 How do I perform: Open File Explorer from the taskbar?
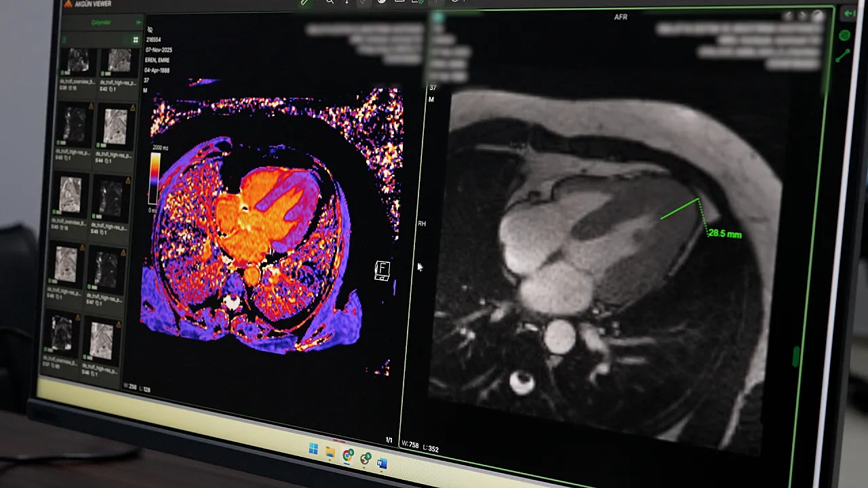[330, 452]
